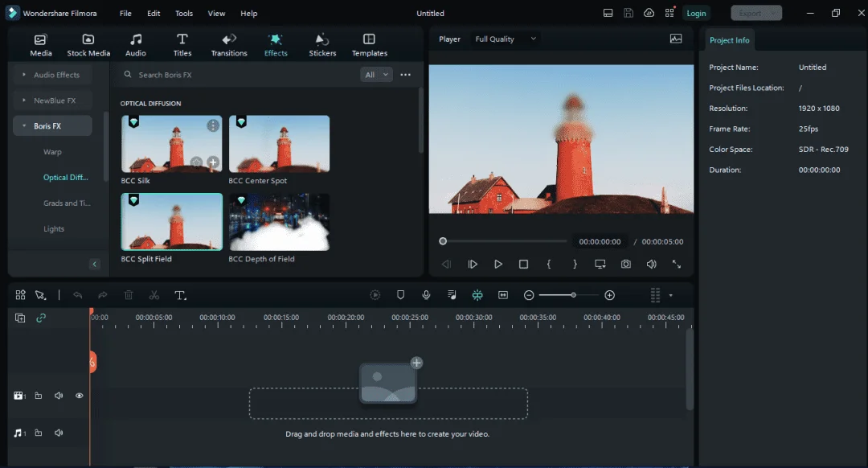Switch to the Audio tab
868x468 pixels.
tap(136, 45)
